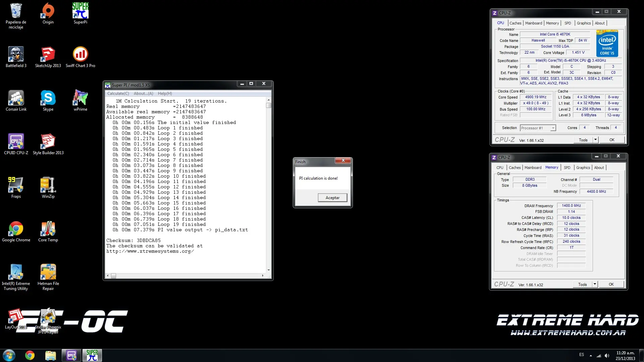Click the Show desktop strip beside the clock
This screenshot has width=644, height=362.
pyautogui.click(x=641, y=355)
